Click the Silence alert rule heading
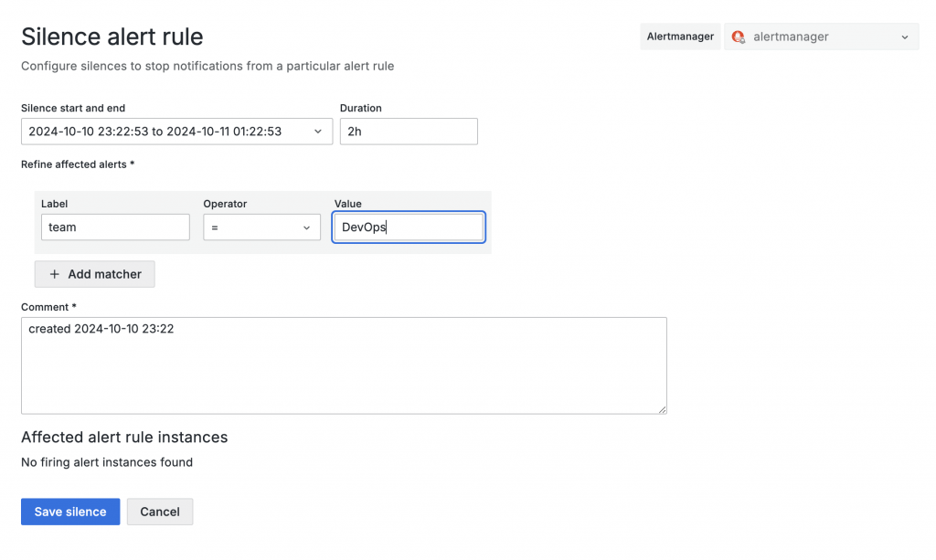The height and width of the screenshot is (560, 936). click(112, 37)
